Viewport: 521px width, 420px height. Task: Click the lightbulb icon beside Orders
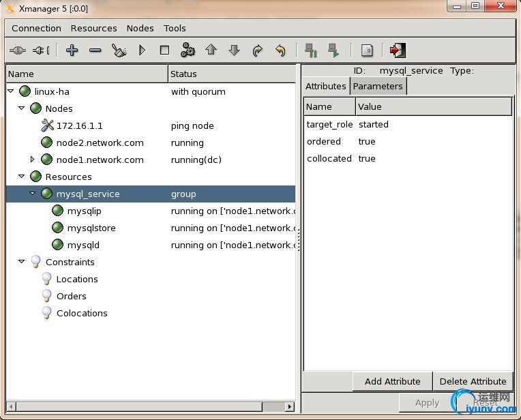pyautogui.click(x=47, y=296)
